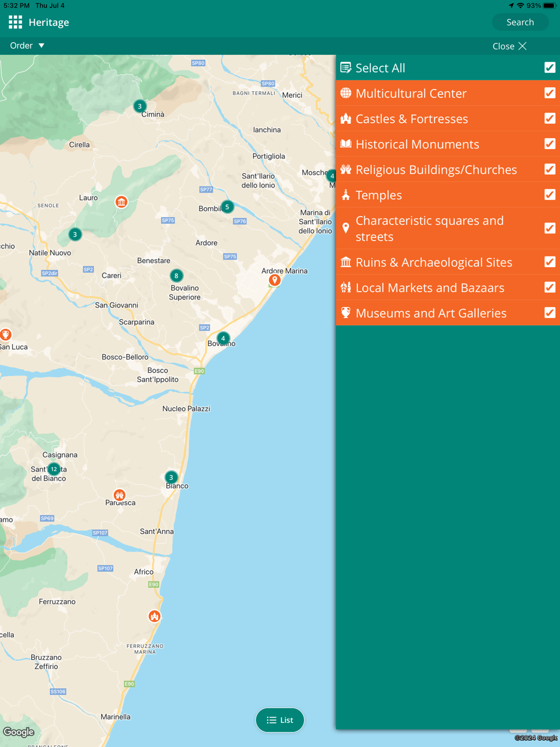The image size is (560, 747).
Task: Click the Wi-Fi status icon
Action: (x=520, y=6)
